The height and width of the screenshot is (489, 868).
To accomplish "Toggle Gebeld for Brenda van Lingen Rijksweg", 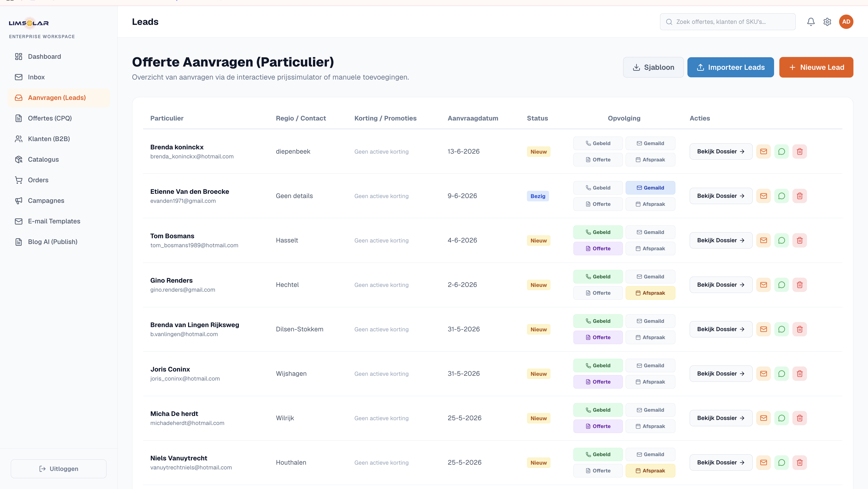I will click(x=598, y=321).
